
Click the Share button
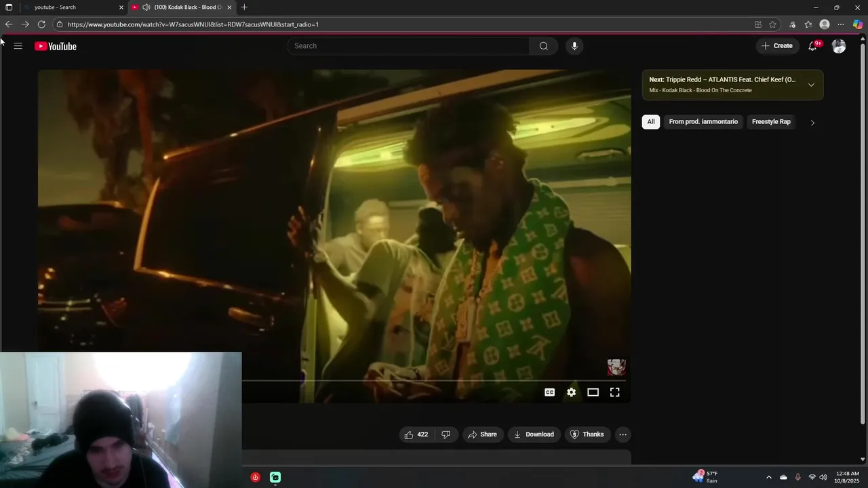483,434
